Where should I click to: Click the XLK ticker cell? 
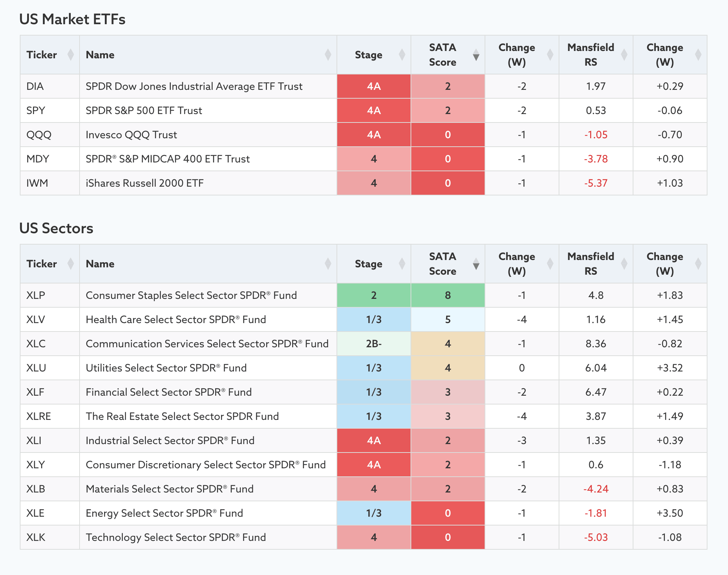pos(50,537)
